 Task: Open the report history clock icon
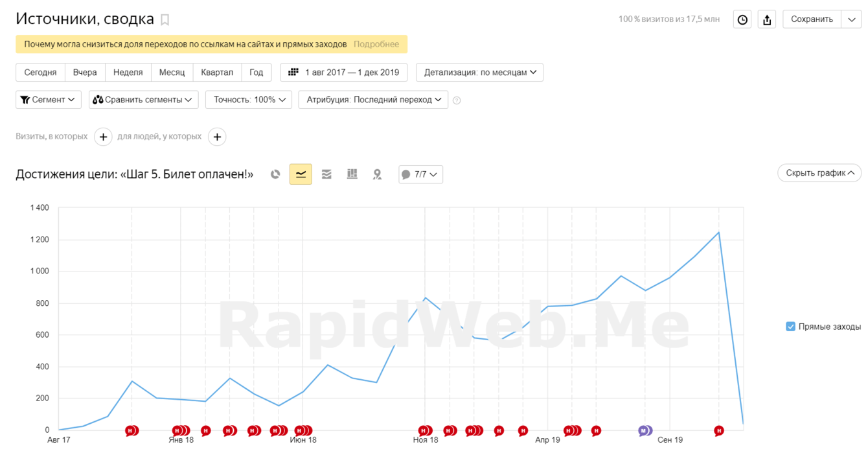pyautogui.click(x=742, y=19)
